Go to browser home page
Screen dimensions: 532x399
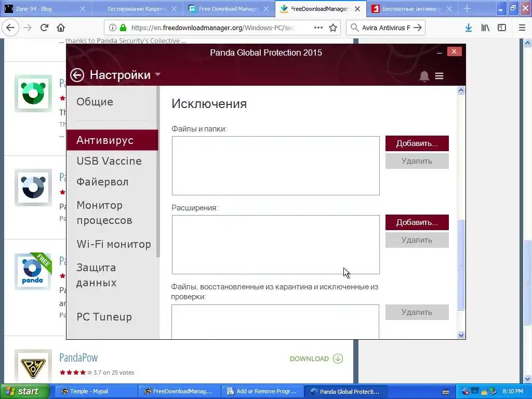tap(61, 28)
